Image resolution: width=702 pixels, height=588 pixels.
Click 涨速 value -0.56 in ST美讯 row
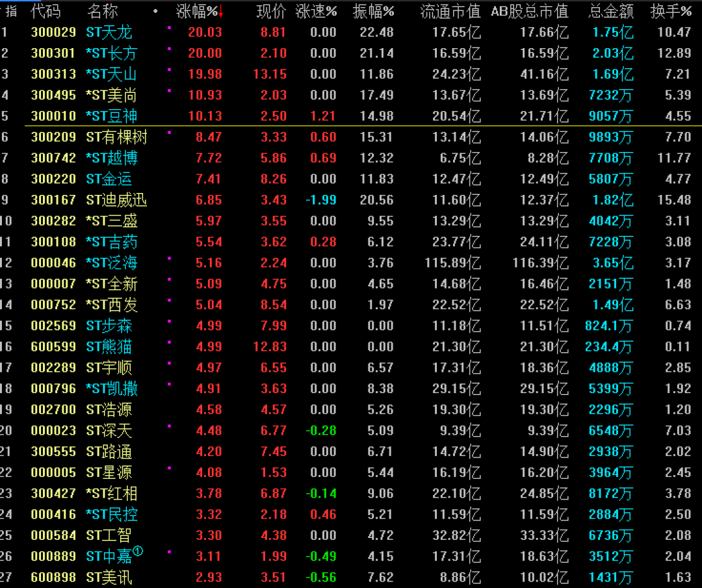[x=320, y=577]
